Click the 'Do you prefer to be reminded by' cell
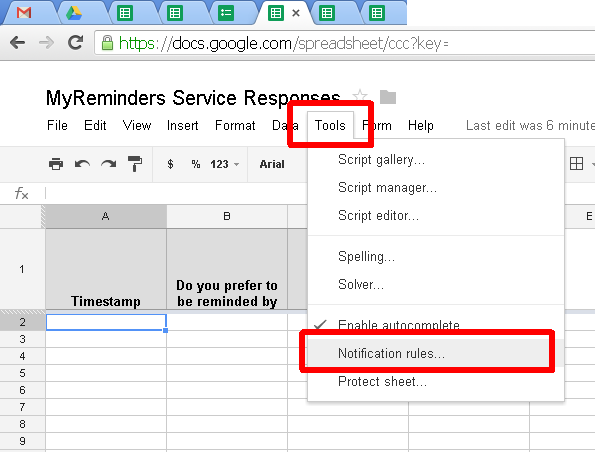The width and height of the screenshot is (595, 452). tap(227, 269)
